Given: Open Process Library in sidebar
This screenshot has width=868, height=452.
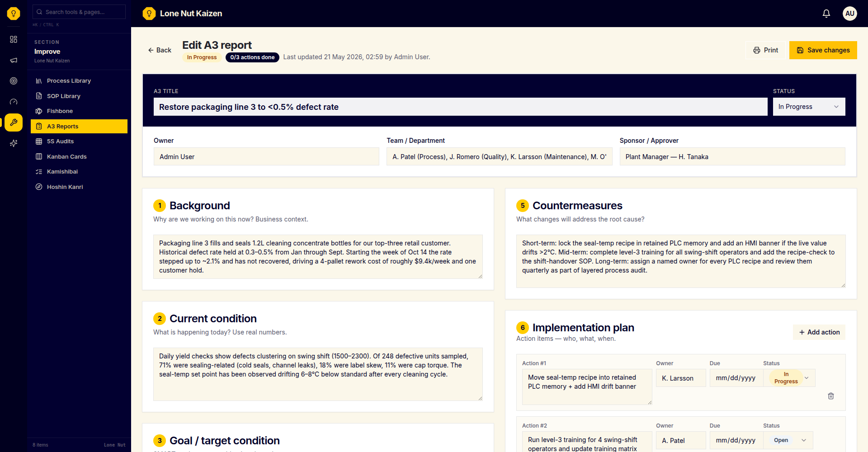Looking at the screenshot, I should [x=79, y=81].
